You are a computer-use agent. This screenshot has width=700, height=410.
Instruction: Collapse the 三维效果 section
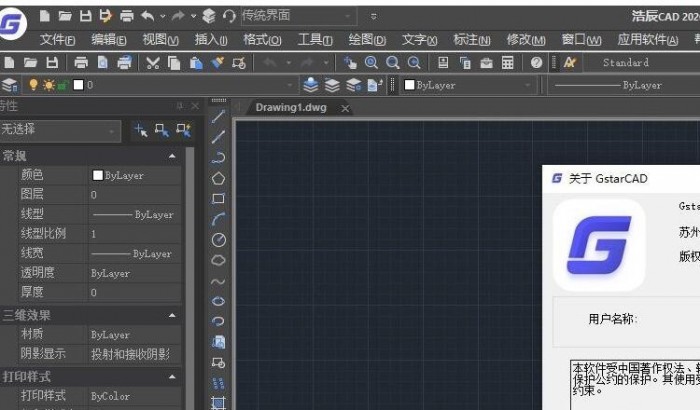click(x=172, y=315)
